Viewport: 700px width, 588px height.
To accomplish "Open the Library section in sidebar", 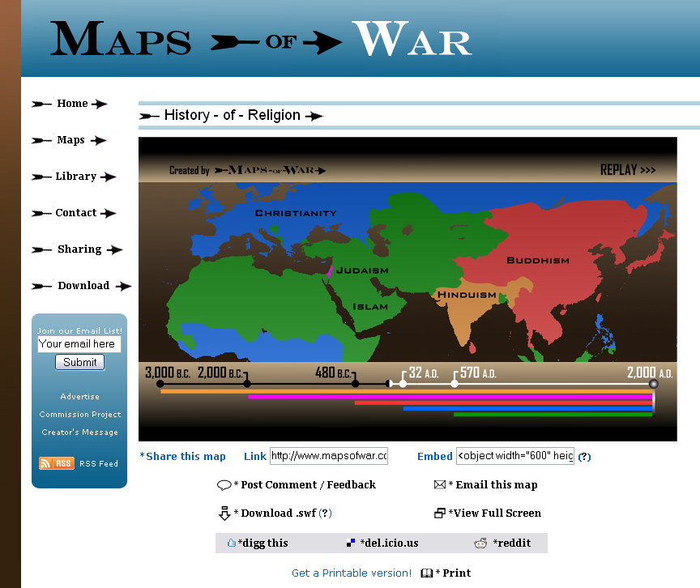I will click(75, 177).
